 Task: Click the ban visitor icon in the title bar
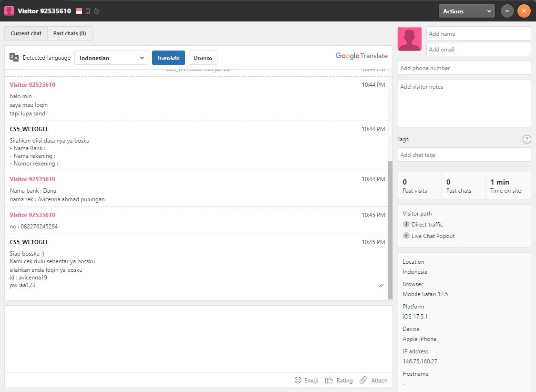pyautogui.click(x=96, y=11)
